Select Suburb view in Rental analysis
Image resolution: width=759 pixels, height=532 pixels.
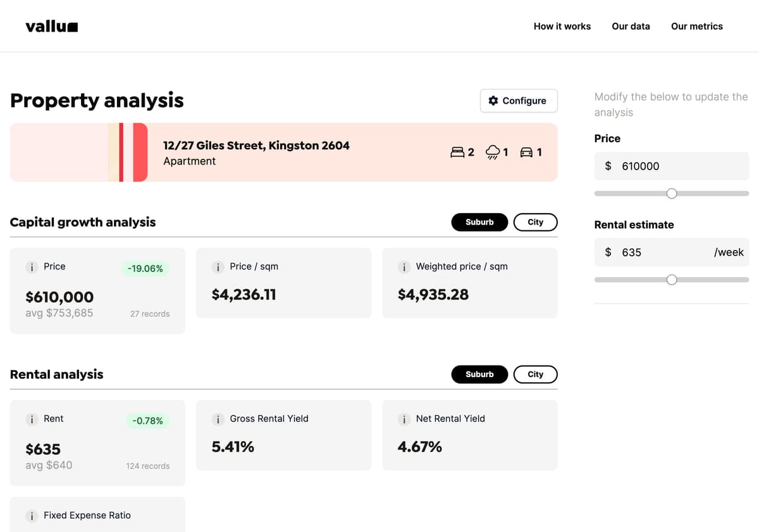(479, 374)
